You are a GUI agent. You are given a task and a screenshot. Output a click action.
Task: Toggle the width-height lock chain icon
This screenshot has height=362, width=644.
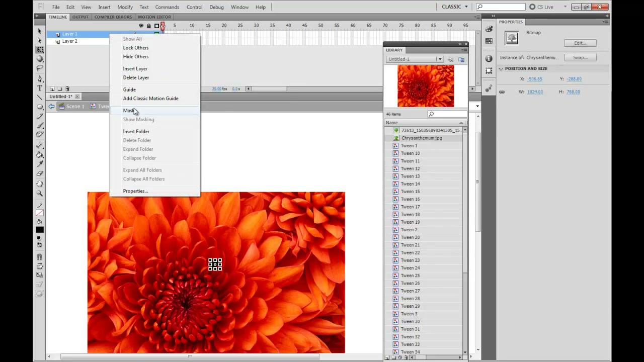pyautogui.click(x=502, y=92)
